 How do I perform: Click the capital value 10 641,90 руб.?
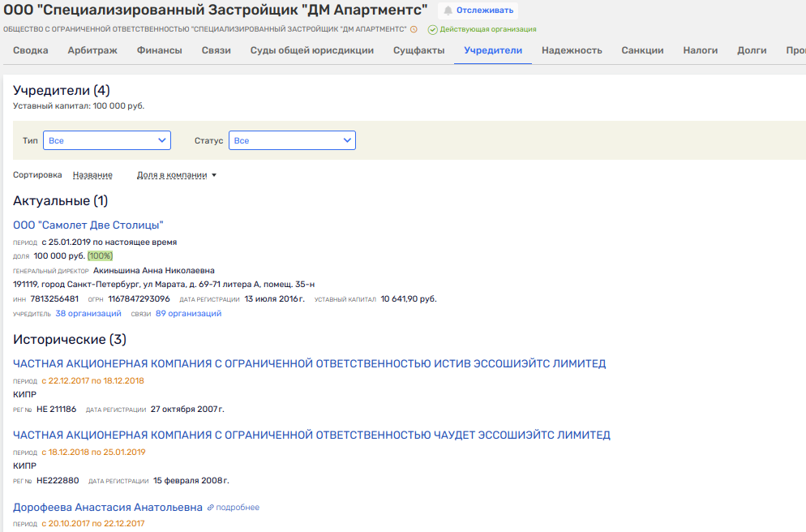click(409, 299)
